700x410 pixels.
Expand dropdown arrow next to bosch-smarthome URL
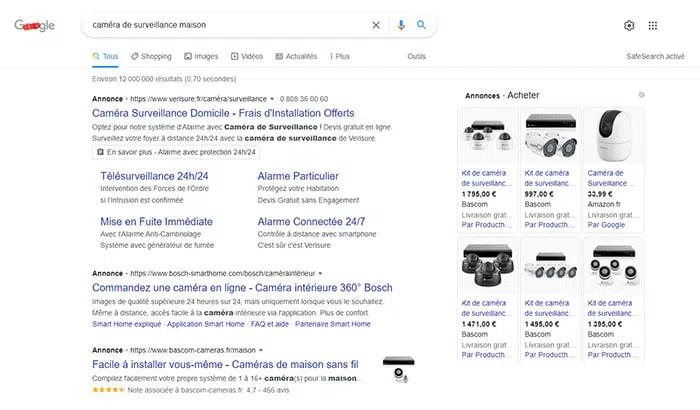(x=320, y=273)
